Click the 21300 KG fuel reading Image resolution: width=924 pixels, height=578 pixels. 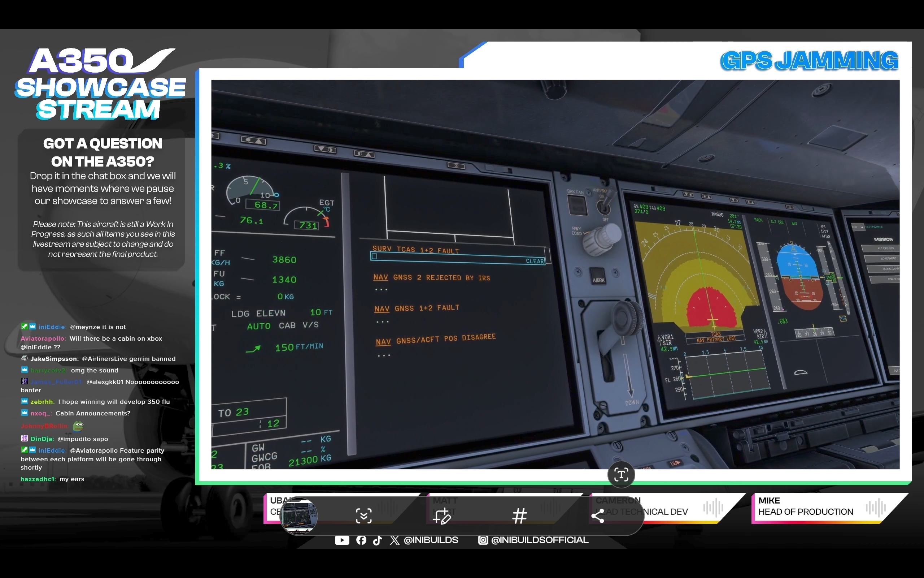309,460
